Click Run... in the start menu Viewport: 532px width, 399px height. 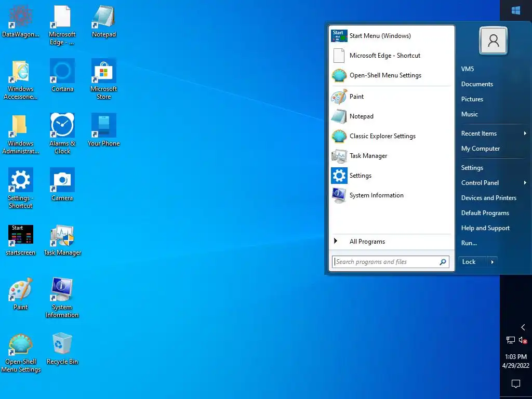tap(469, 243)
